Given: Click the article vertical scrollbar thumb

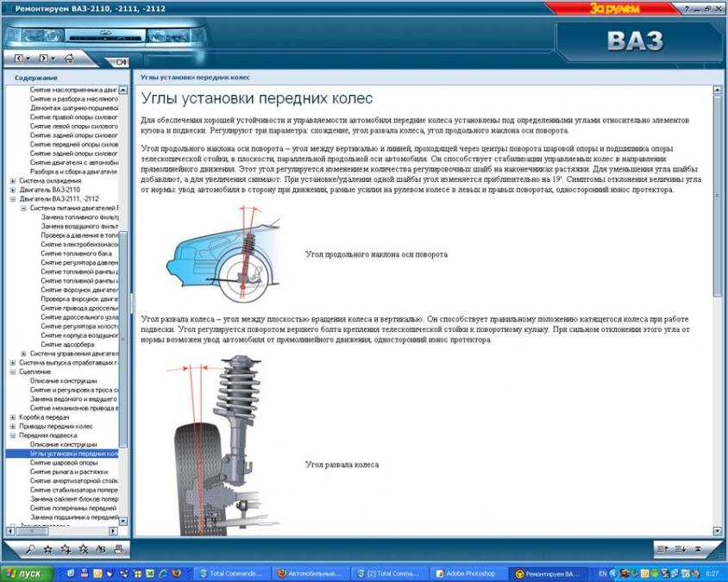Looking at the screenshot, I should pyautogui.click(x=718, y=196).
